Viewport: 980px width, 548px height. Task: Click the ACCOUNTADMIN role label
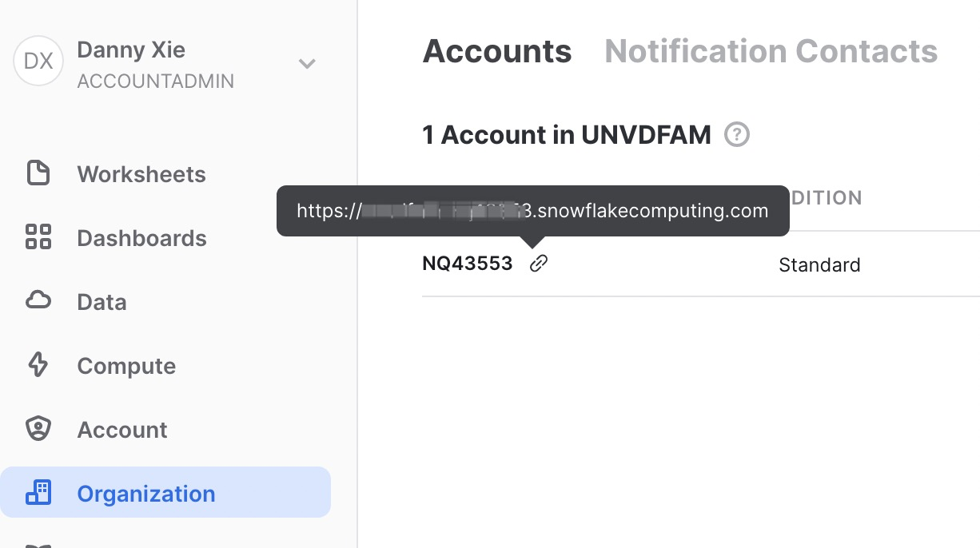pyautogui.click(x=155, y=81)
